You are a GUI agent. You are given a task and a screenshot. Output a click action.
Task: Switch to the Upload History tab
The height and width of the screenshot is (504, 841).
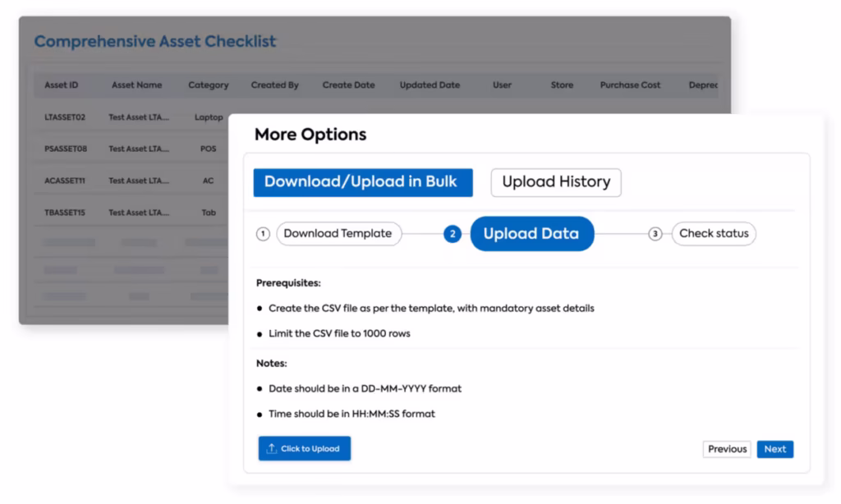pyautogui.click(x=556, y=182)
